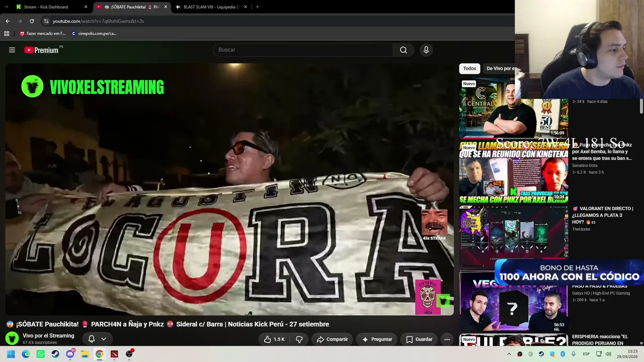Open Discord from the taskbar

[x=70, y=354]
